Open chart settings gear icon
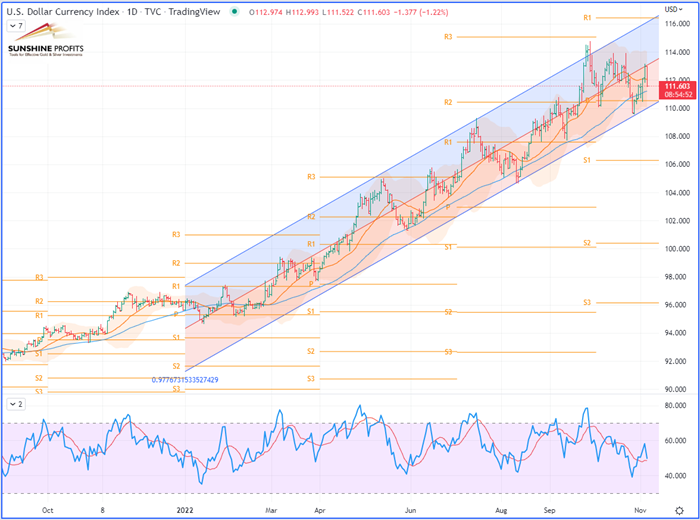 [x=679, y=510]
